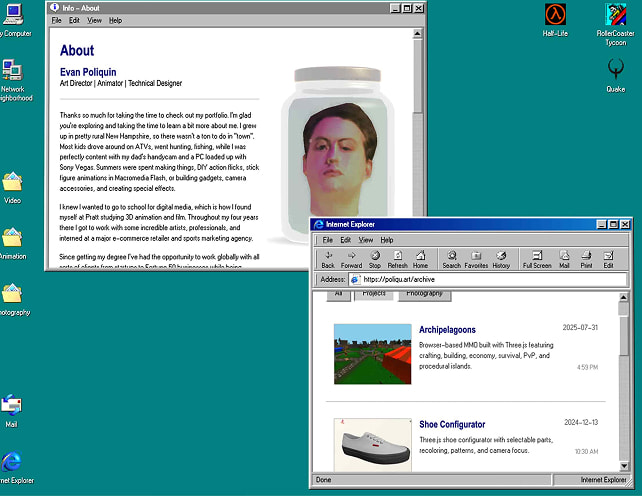Open Favorites from the browser toolbar
Image resolution: width=642 pixels, height=496 pixels.
[x=476, y=259]
